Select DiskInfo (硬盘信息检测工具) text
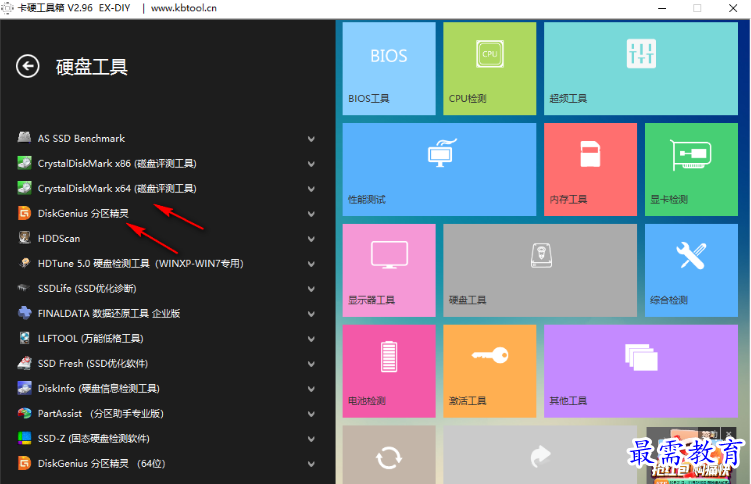Viewport: 751px width, 484px height. (x=99, y=388)
